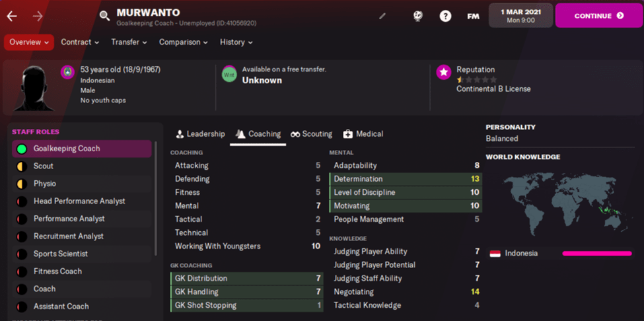Expand the Contract dropdown menu
Viewport: 644px width, 321px height.
click(80, 42)
